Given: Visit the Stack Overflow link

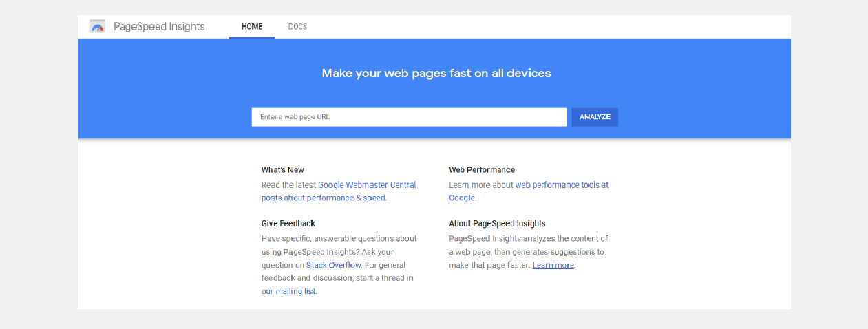Looking at the screenshot, I should pos(333,265).
